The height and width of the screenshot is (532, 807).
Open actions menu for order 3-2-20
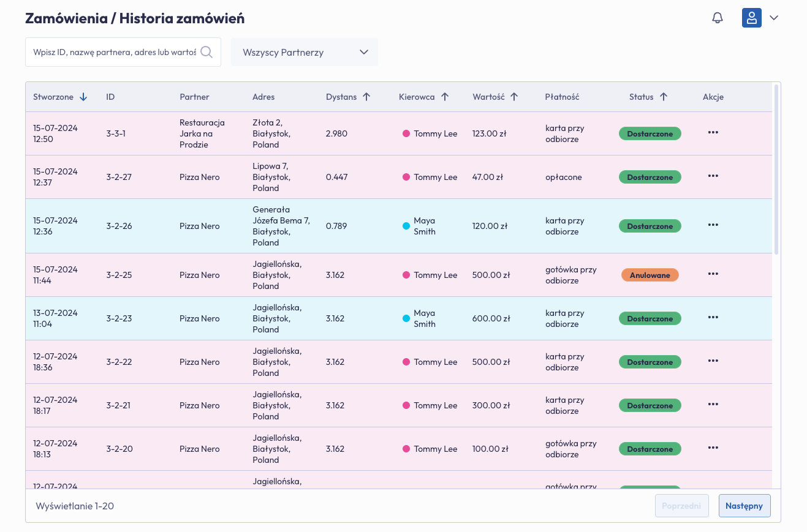713,448
